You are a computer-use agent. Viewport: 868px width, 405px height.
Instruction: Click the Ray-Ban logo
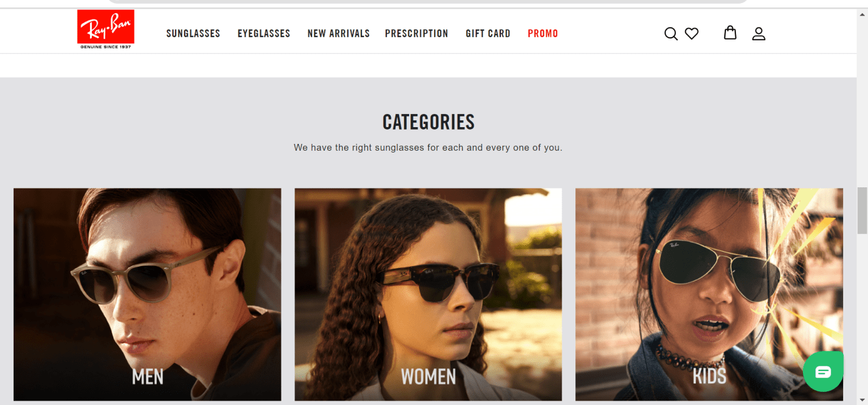[x=105, y=30]
